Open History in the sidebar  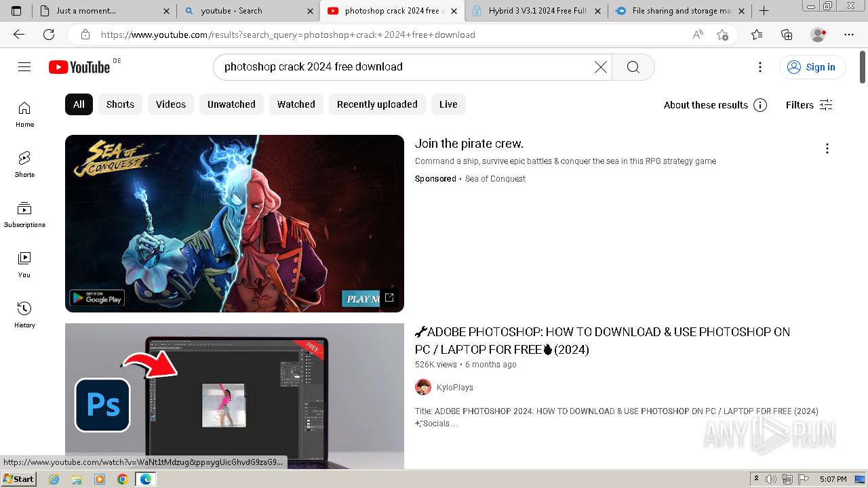point(24,314)
